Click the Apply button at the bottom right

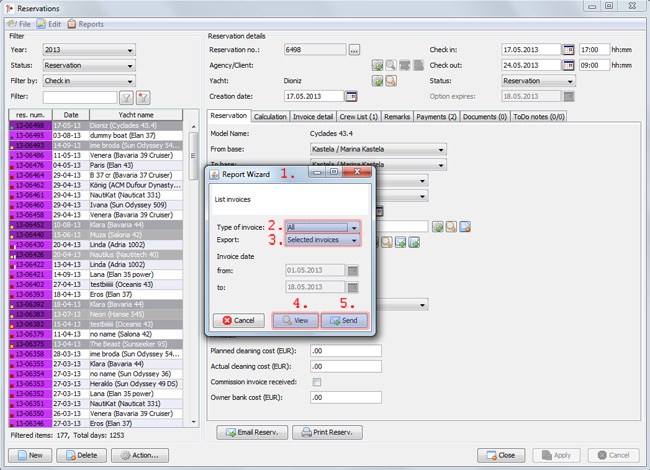(556, 455)
